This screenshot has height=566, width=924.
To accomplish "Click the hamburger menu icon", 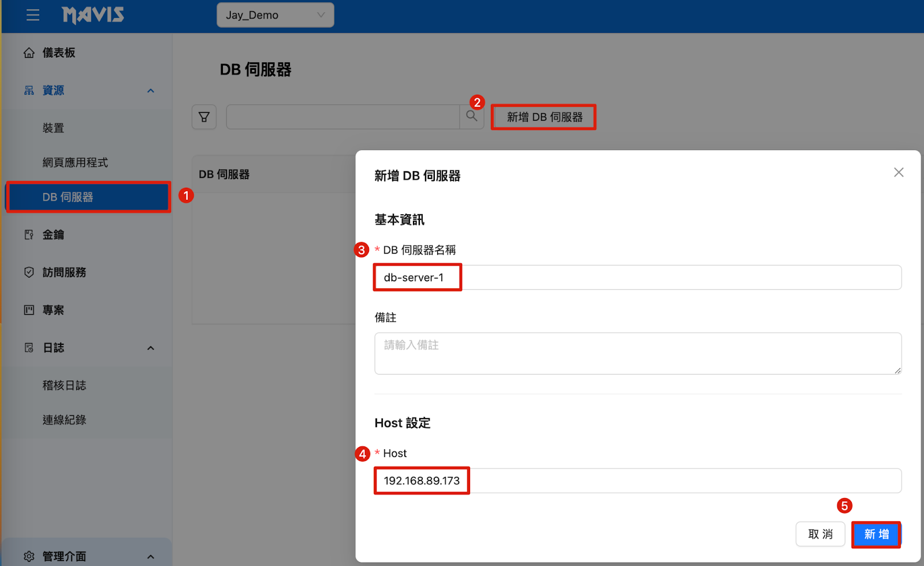I will [x=33, y=15].
